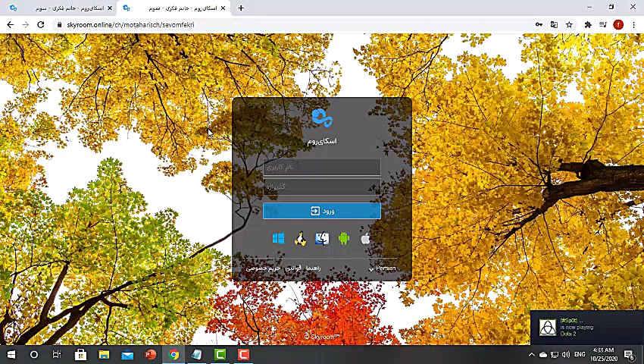Click the address bar URL
Screen dimensions: 644x364
click(x=130, y=25)
